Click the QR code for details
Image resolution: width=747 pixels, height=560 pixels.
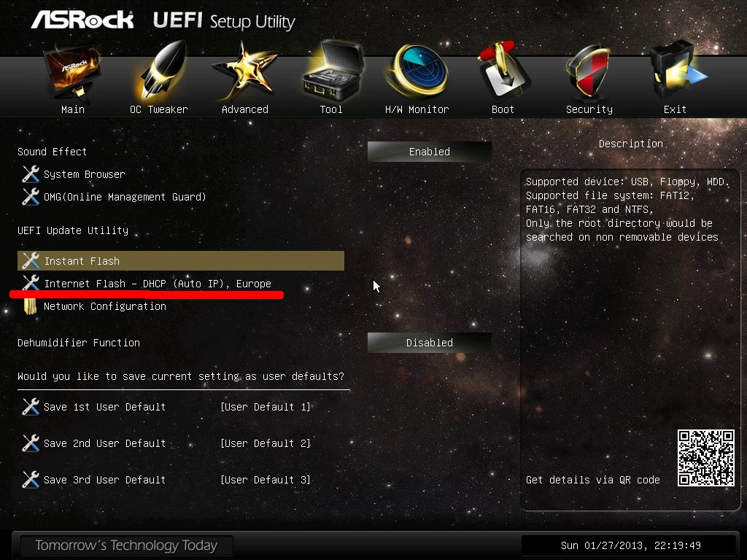tap(706, 458)
